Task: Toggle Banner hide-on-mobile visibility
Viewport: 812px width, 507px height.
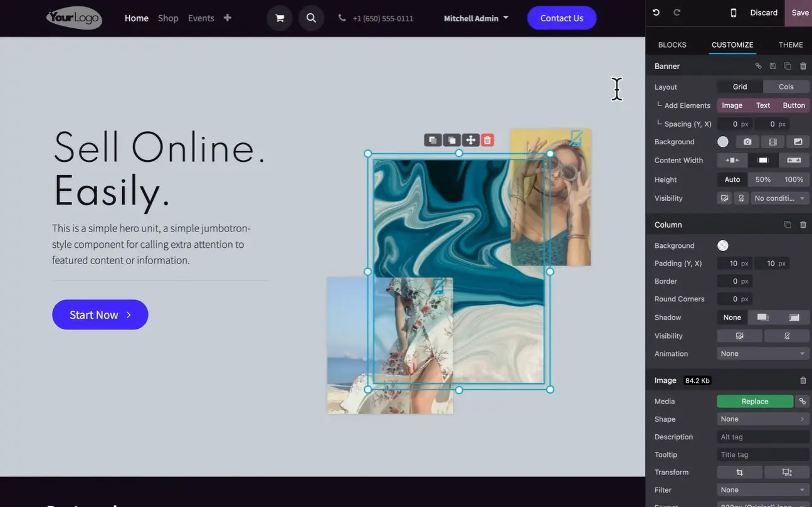Action: (x=741, y=198)
